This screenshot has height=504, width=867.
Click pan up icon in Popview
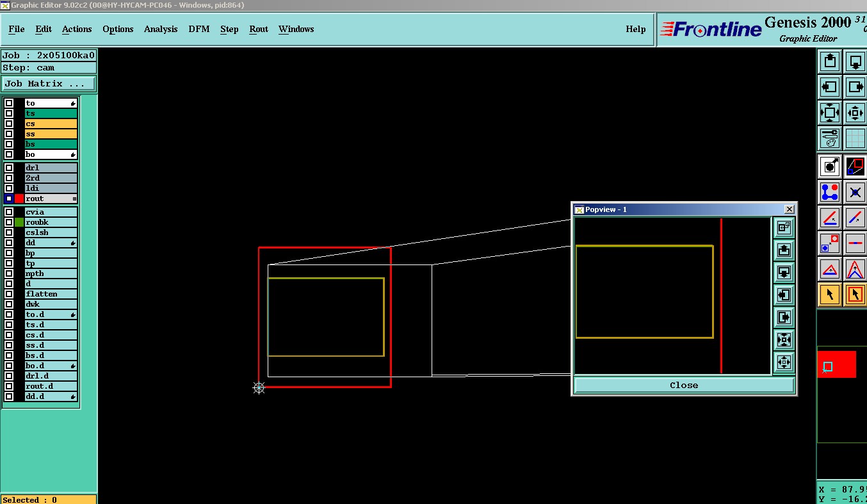click(x=784, y=250)
